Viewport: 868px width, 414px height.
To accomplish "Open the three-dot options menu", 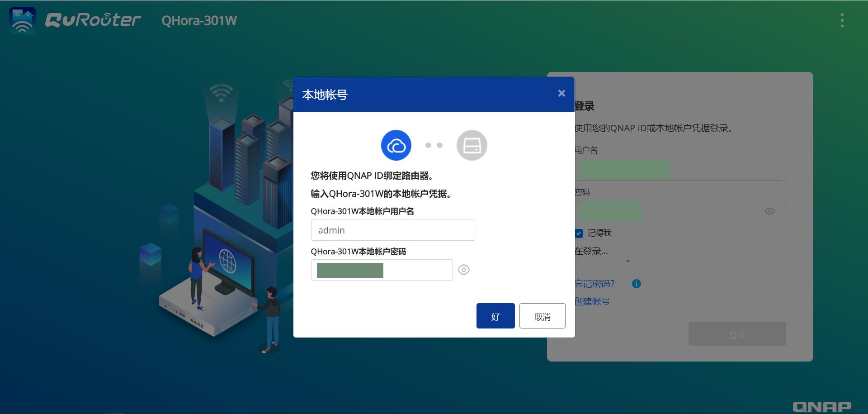I will [841, 20].
